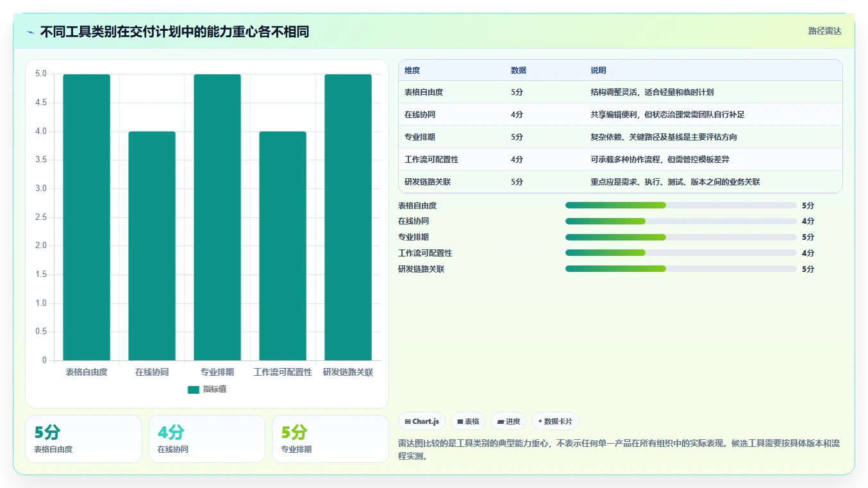Image resolution: width=868 pixels, height=488 pixels.
Task: Click the 2.5 y-axis tick label
Action: [40, 217]
